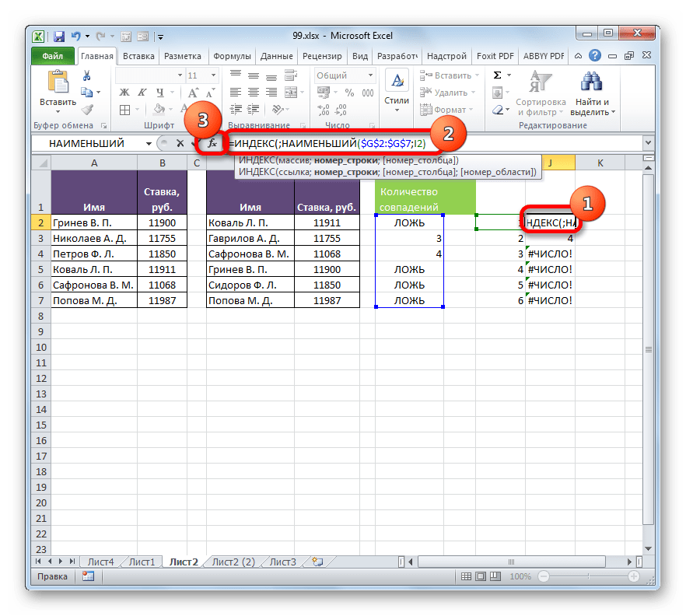Click the Sort and Filter icon

(541, 82)
